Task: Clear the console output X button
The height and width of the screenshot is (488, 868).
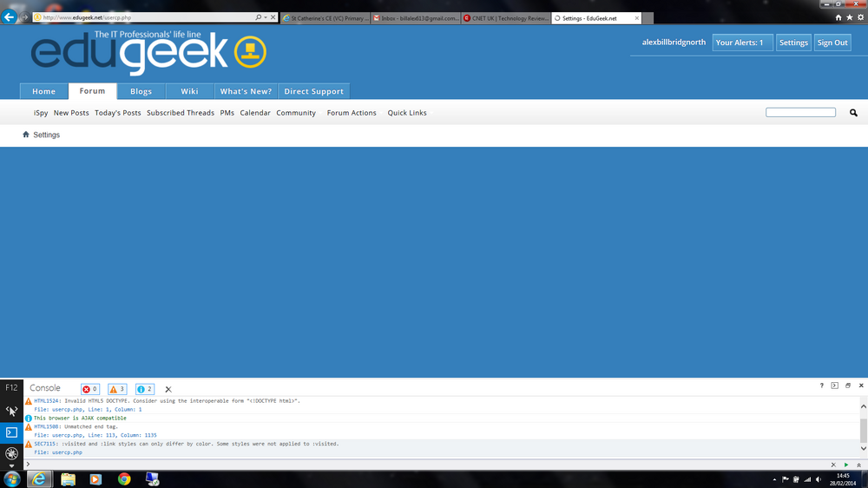Action: (x=168, y=389)
